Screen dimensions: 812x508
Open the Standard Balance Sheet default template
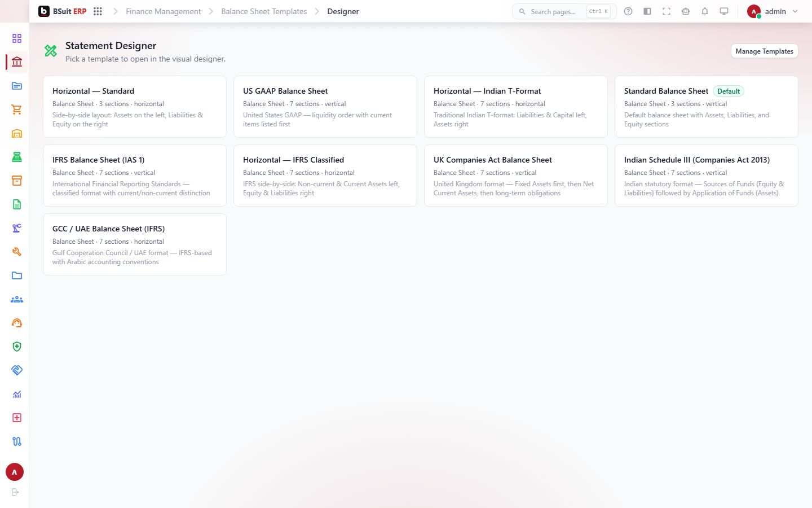707,107
